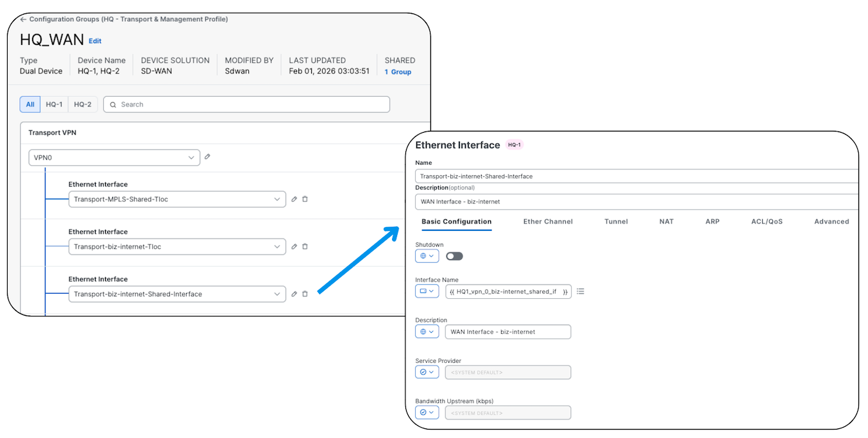Select the HQ-1 device filter
This screenshot has width=868, height=438.
tap(54, 105)
